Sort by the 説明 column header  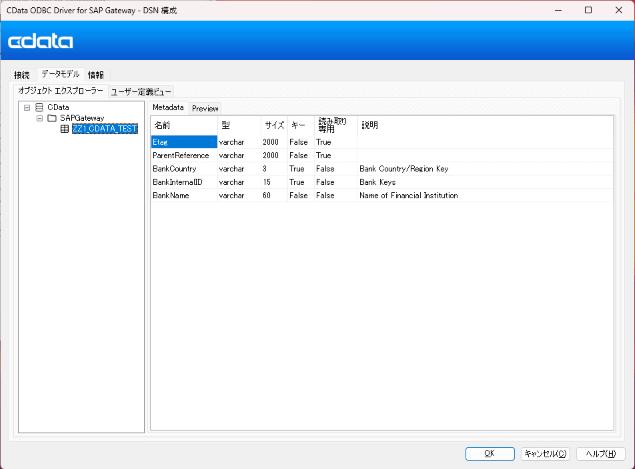(x=485, y=126)
